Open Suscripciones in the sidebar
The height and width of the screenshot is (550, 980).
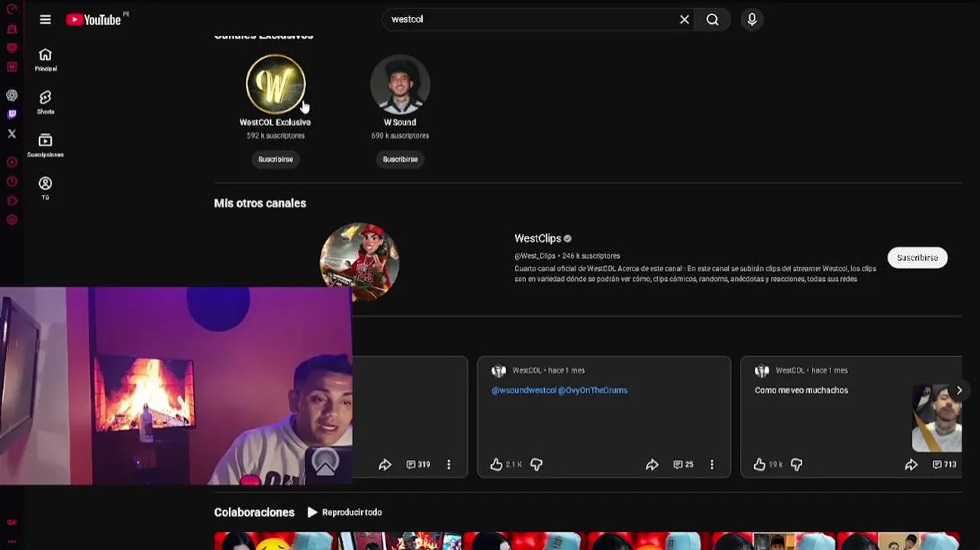pyautogui.click(x=45, y=145)
